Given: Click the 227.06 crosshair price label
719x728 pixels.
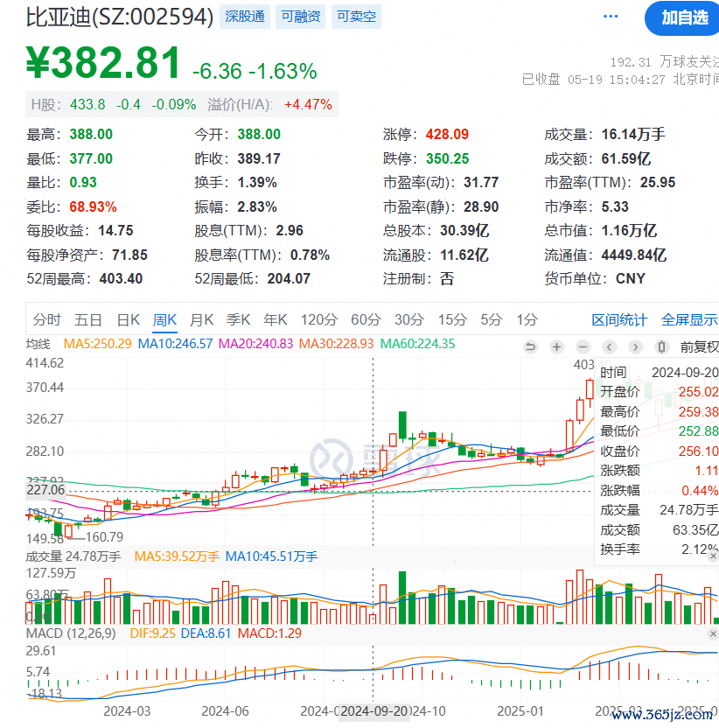Looking at the screenshot, I should (45, 490).
